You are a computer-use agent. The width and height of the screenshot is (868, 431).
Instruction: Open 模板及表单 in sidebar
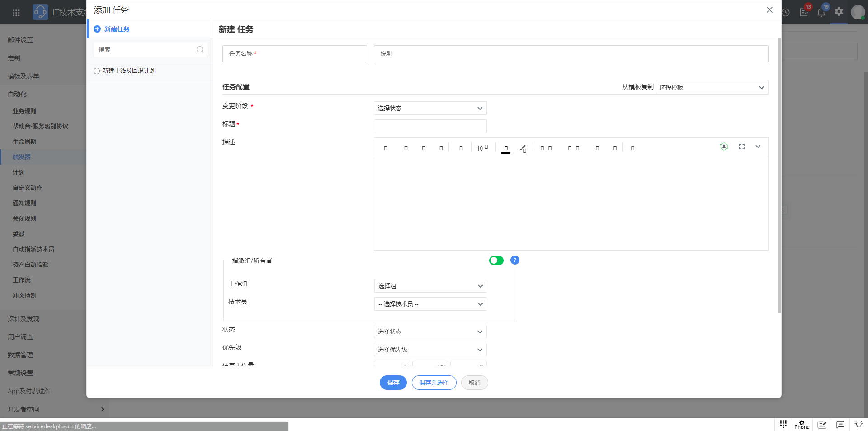[24, 76]
